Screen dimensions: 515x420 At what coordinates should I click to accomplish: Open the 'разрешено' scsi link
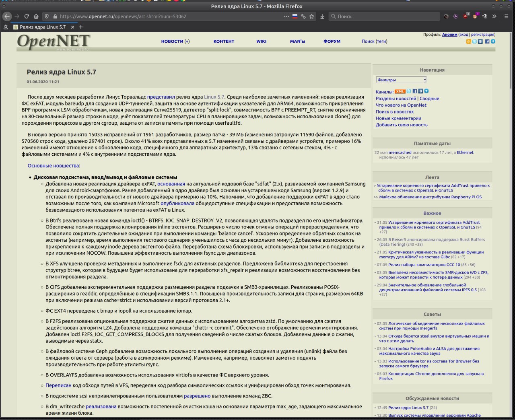tap(197, 396)
